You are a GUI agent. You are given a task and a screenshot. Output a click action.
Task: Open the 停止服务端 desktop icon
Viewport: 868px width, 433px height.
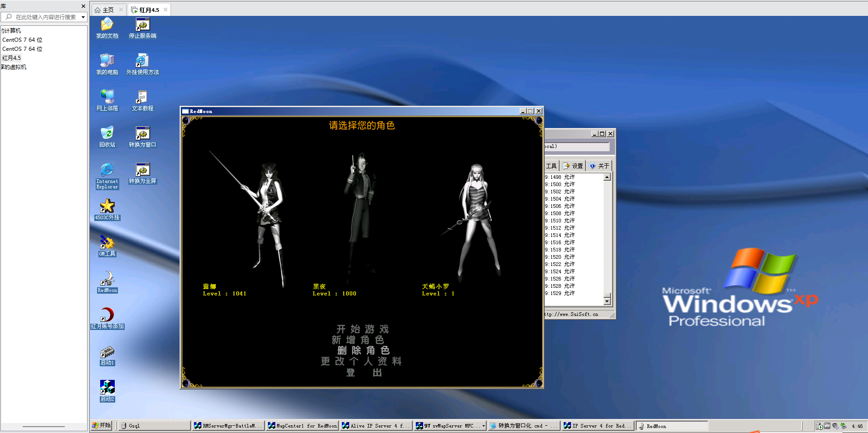tap(142, 25)
